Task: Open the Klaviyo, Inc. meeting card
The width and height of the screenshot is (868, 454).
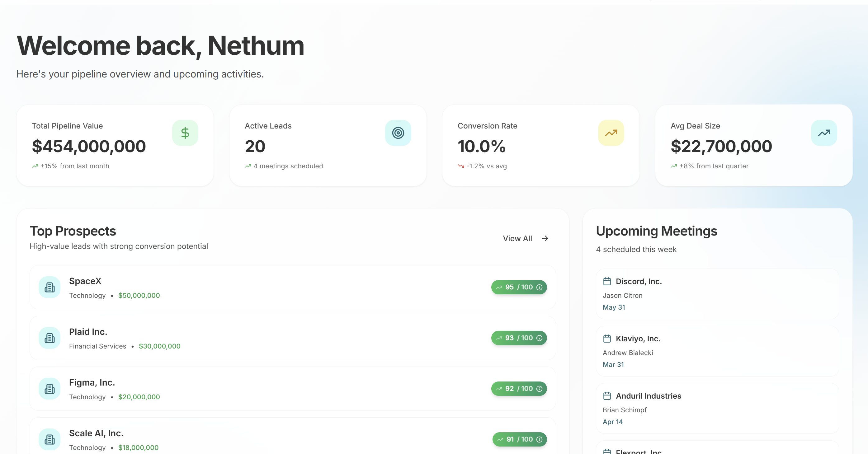Action: (717, 351)
